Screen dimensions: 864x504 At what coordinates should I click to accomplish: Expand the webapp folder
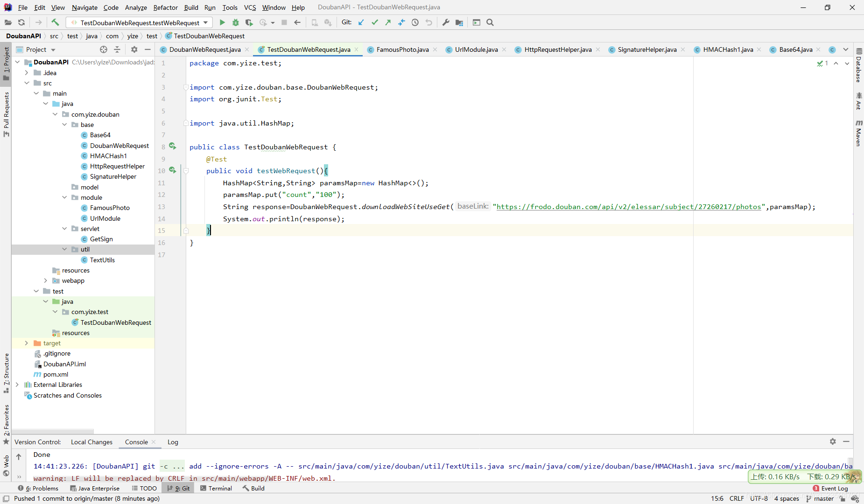[x=45, y=280]
